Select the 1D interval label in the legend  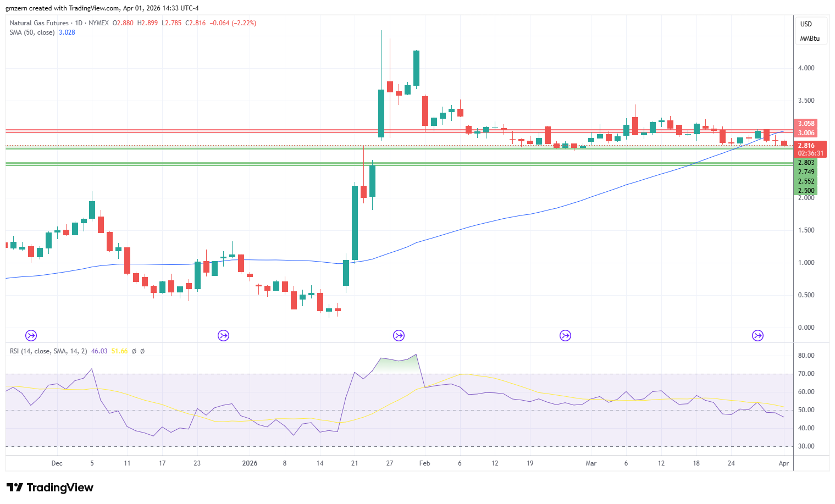[79, 23]
